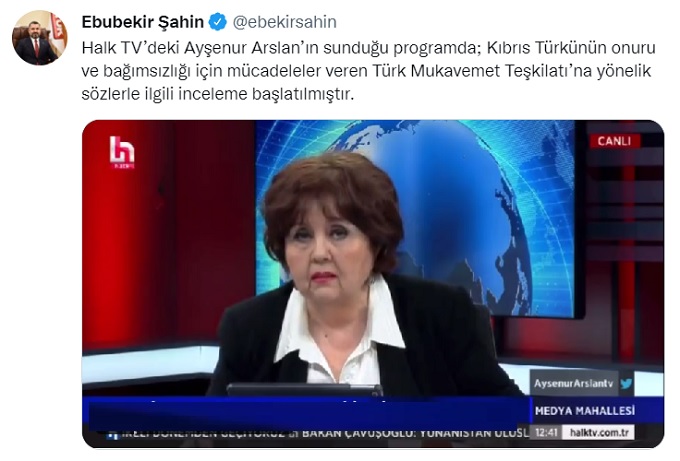Open the Ebubekir Şahin display name link
The image size is (680, 461).
point(142,22)
